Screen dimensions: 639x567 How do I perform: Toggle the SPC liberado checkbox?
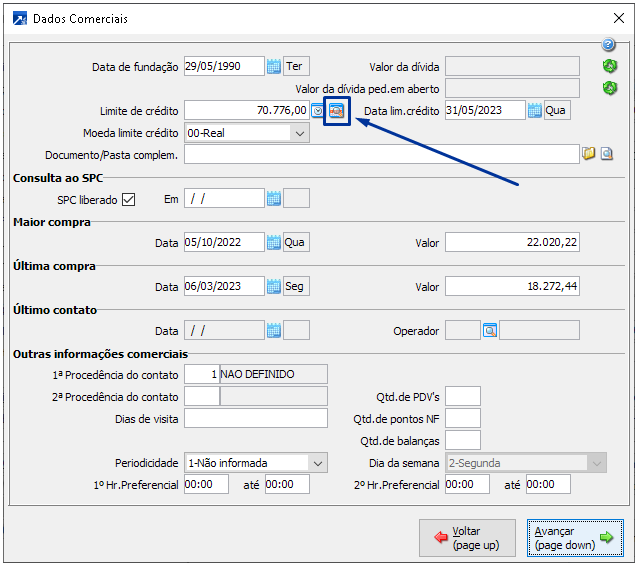(128, 199)
